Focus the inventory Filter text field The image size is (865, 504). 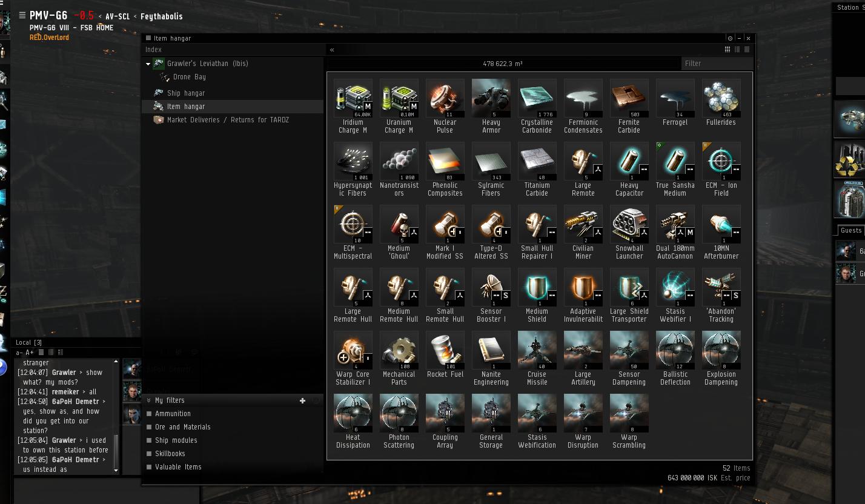(x=717, y=63)
